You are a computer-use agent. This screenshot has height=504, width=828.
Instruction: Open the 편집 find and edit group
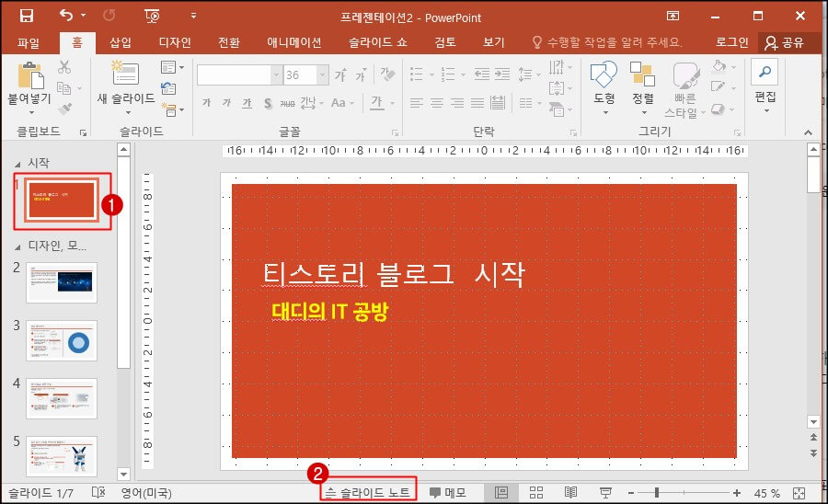click(x=765, y=86)
